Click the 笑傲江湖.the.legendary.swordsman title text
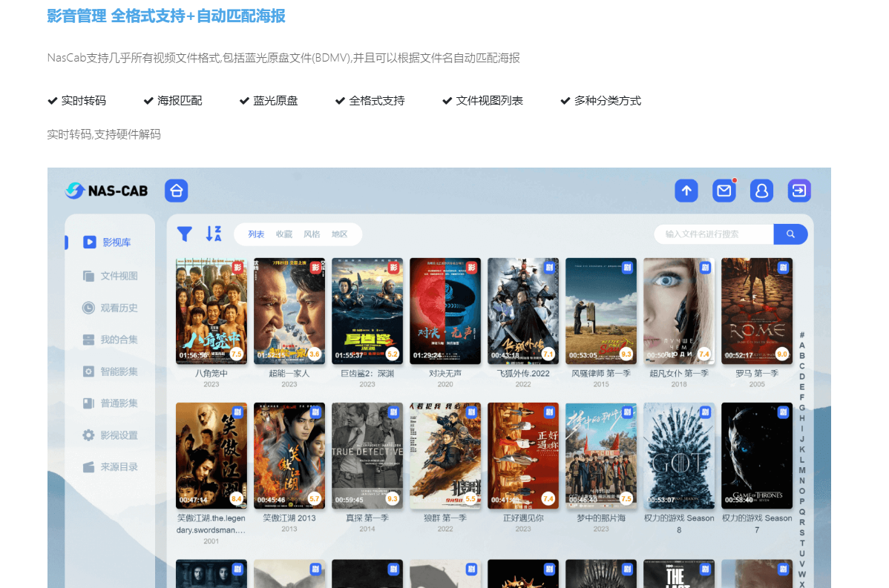Screen dimensions: 889x588 click(211, 524)
